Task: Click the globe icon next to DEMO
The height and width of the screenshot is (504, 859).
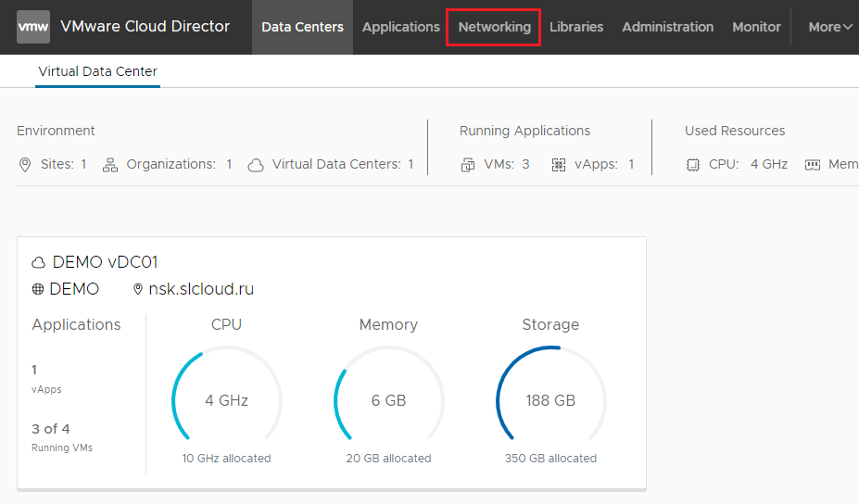Action: 38,289
